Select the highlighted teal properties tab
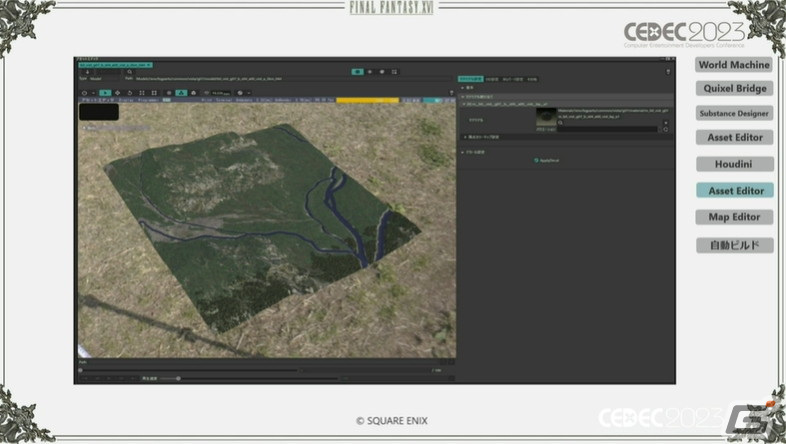The width and height of the screenshot is (786, 444). 471,79
